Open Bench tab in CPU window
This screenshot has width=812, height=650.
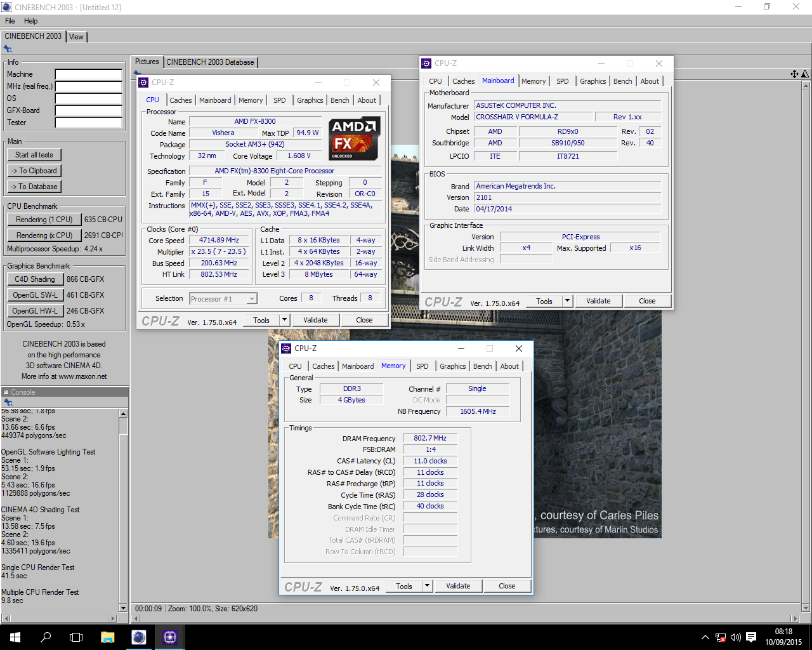pyautogui.click(x=339, y=100)
